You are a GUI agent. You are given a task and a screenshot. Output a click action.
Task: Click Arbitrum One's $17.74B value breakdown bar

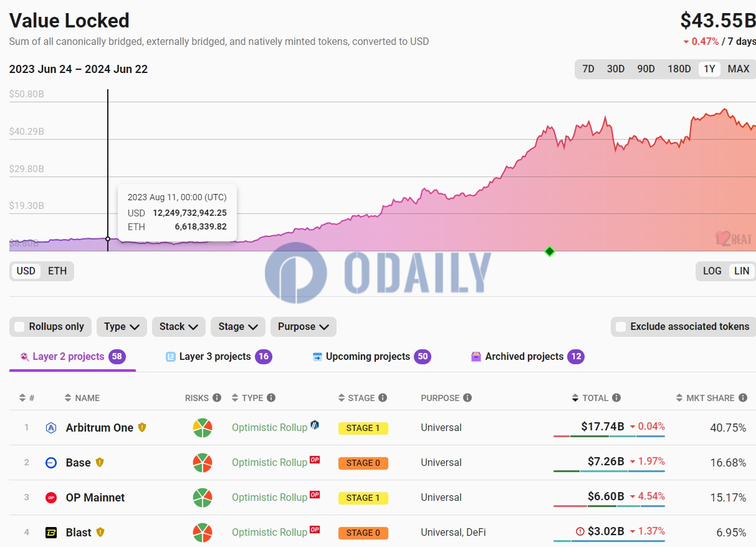coord(609,436)
